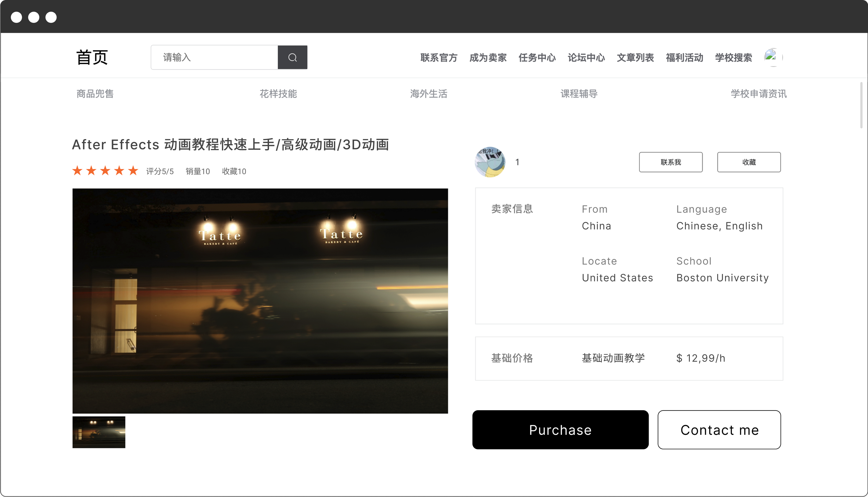Open 任务中心 in the top menu

point(537,58)
